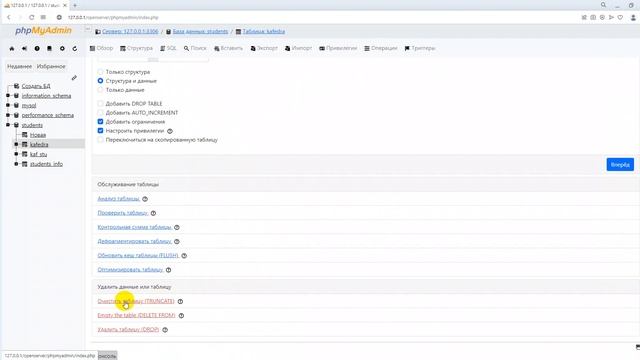Open navigation panel settings gear
Screen dimensions: 640x360
[62, 48]
